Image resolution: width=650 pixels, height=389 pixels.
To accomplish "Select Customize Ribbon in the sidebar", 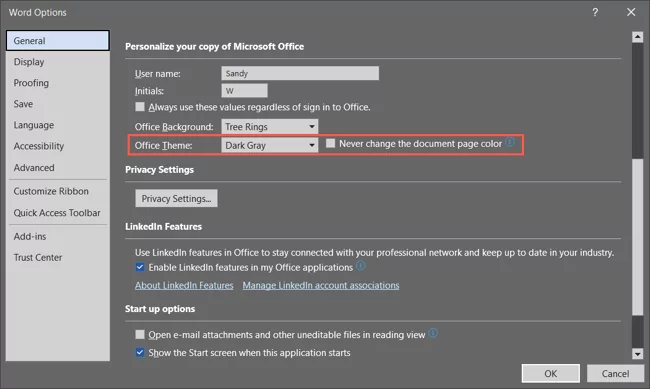I will pyautogui.click(x=58, y=191).
